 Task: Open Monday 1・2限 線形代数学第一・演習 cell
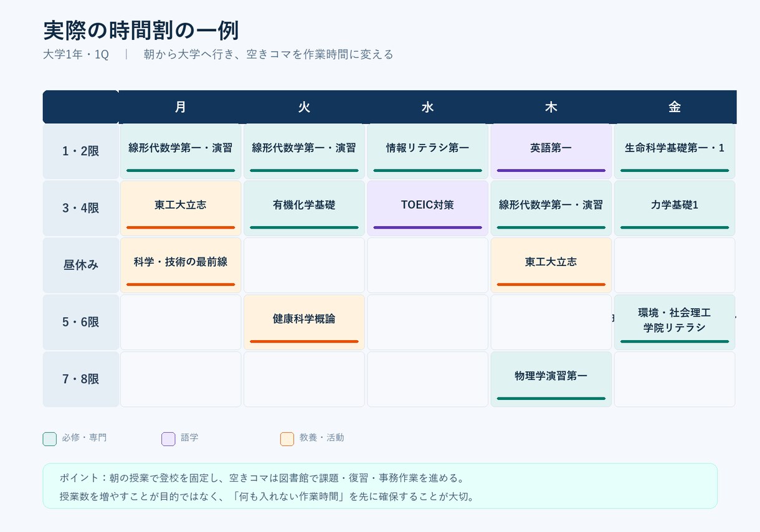(x=181, y=151)
